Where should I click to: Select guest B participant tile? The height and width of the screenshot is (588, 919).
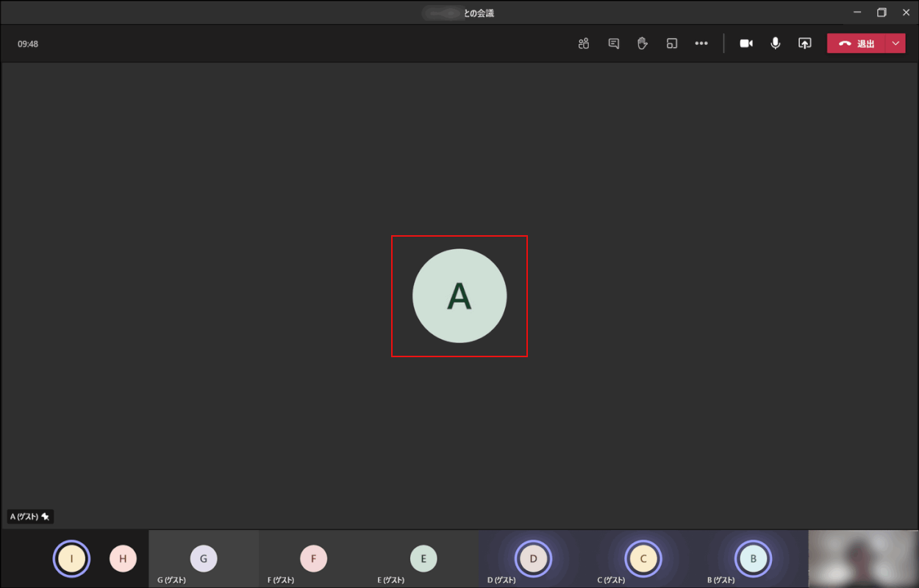[753, 559]
